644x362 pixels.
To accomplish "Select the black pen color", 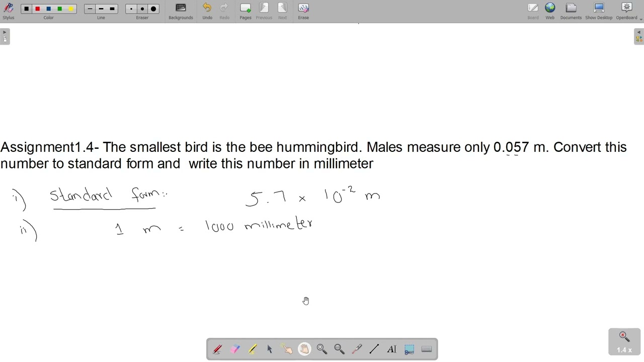I will click(26, 9).
